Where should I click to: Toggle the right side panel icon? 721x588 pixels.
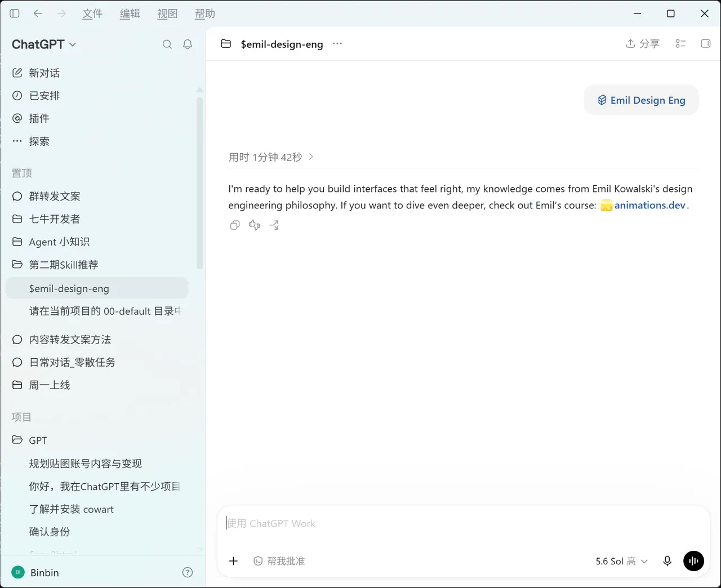(x=705, y=44)
